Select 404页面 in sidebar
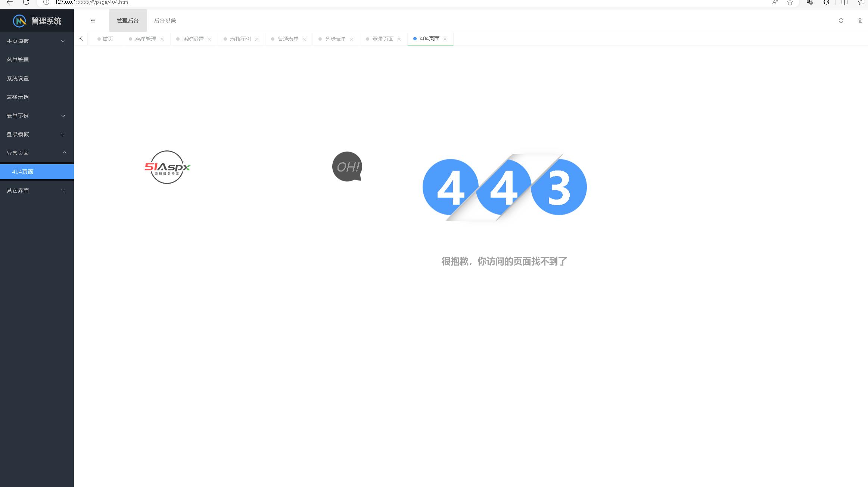 37,172
